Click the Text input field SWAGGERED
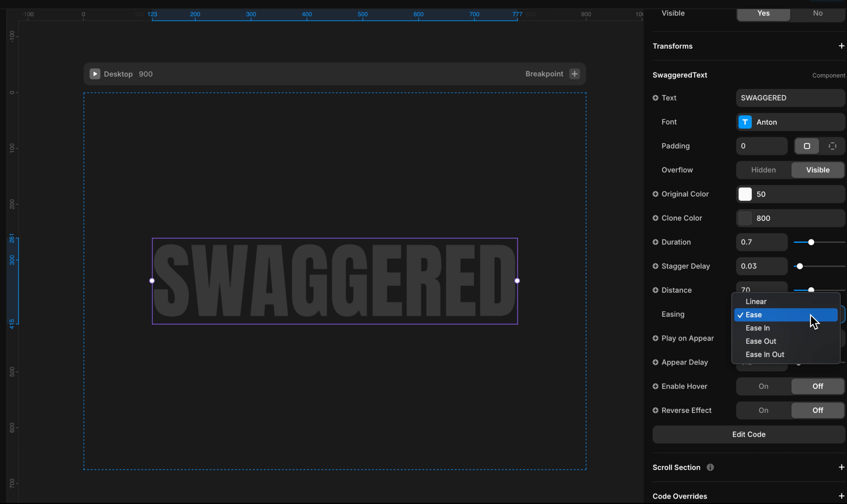The width and height of the screenshot is (847, 504). click(790, 98)
